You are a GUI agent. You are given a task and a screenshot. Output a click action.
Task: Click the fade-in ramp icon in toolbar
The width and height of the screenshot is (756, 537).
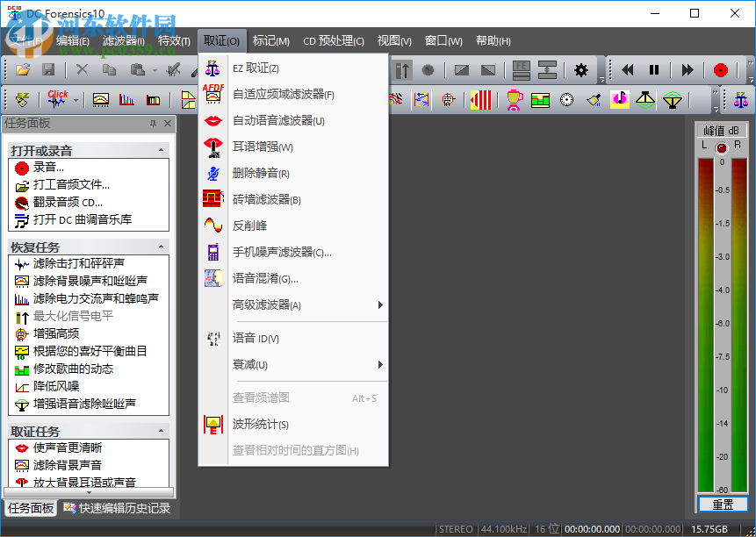tap(461, 70)
